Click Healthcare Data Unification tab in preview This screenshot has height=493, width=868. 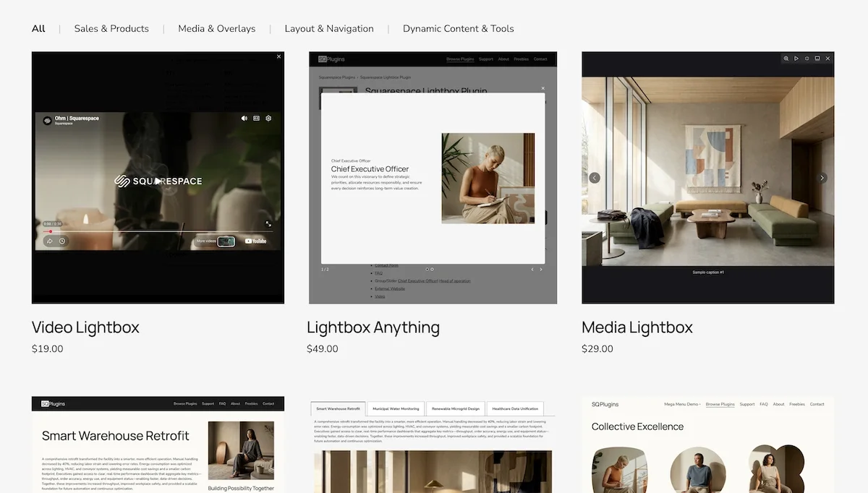click(515, 408)
